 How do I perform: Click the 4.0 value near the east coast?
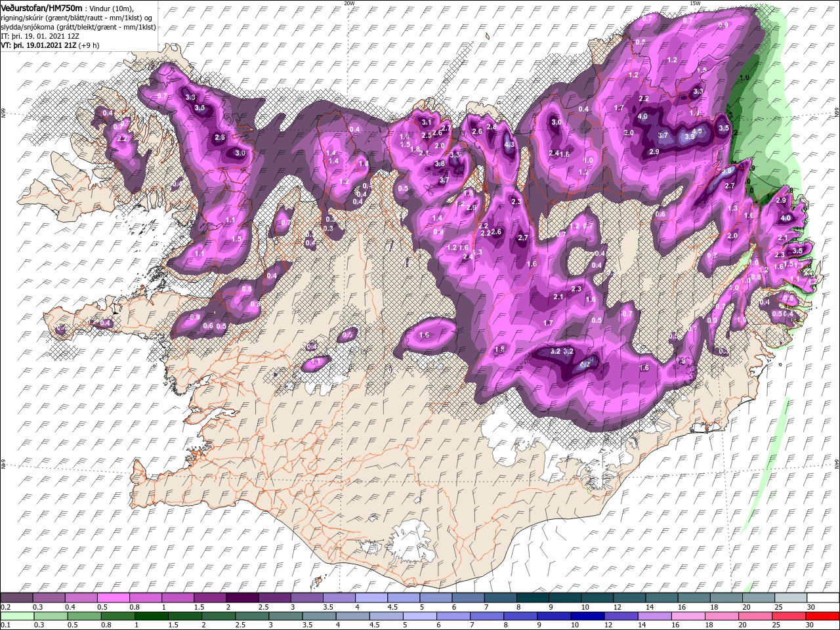pos(786,218)
